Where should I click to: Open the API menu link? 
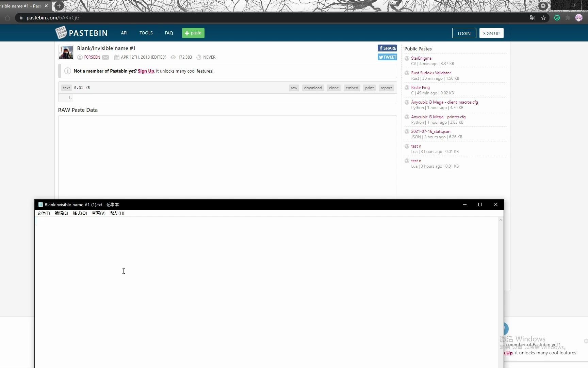point(124,33)
